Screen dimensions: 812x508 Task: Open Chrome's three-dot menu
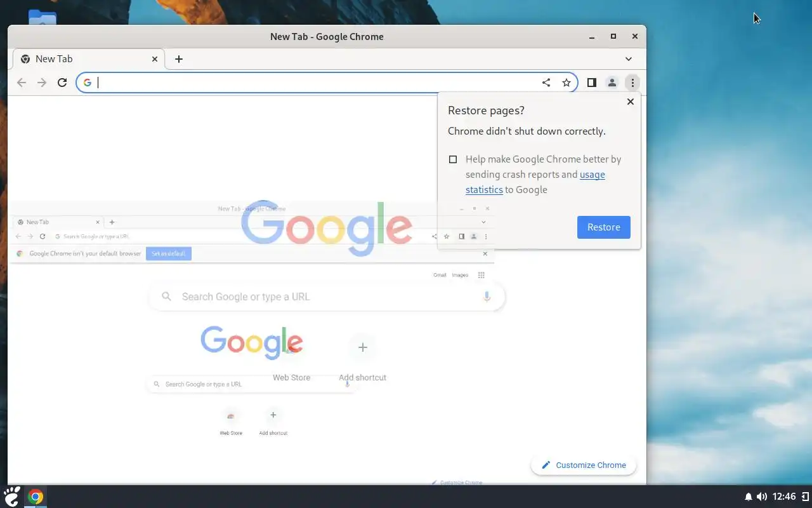point(632,83)
